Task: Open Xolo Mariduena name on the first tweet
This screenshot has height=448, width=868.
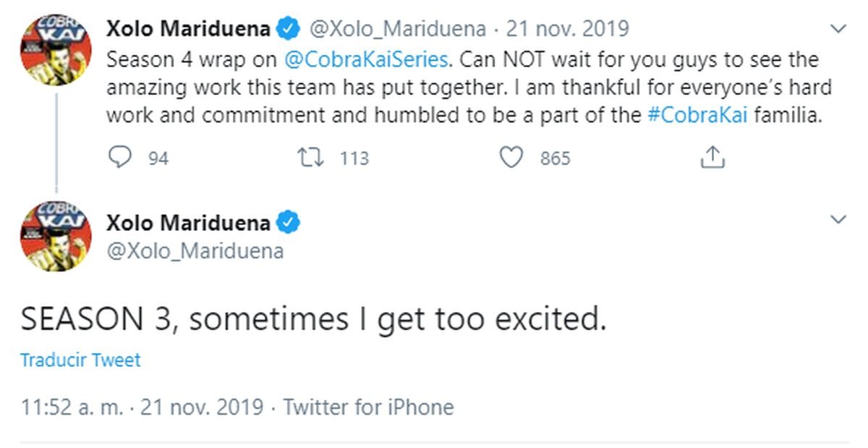Action: (x=188, y=29)
